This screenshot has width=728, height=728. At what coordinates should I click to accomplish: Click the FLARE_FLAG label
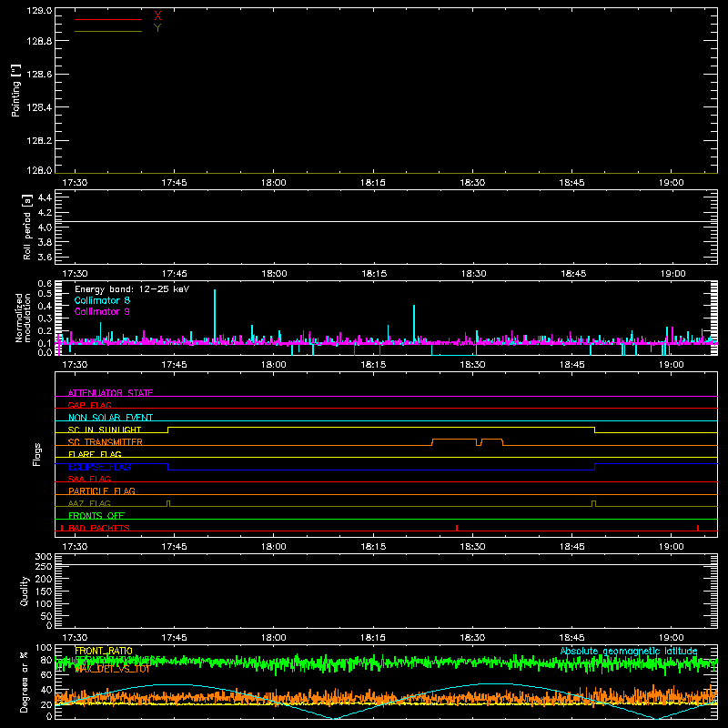click(95, 454)
